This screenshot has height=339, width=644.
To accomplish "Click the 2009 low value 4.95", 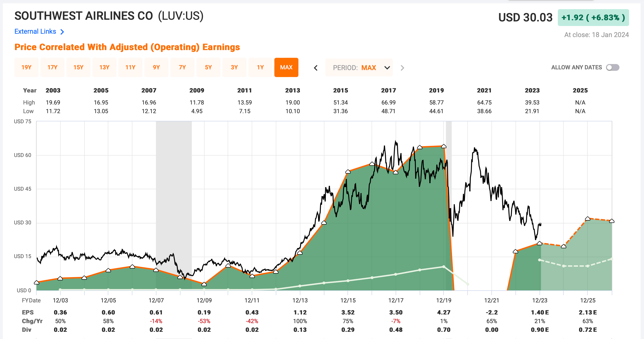I will coord(197,111).
